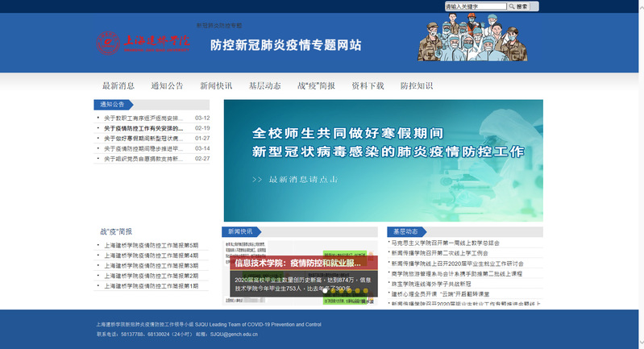The height and width of the screenshot is (349, 644).
Task: Select 基层动态 in the navigation bar
Action: [x=264, y=85]
